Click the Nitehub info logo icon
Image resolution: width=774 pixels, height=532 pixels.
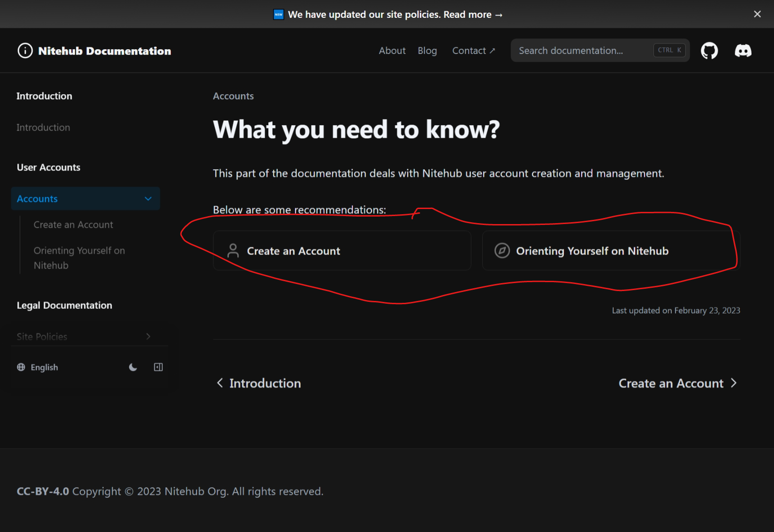pyautogui.click(x=25, y=51)
